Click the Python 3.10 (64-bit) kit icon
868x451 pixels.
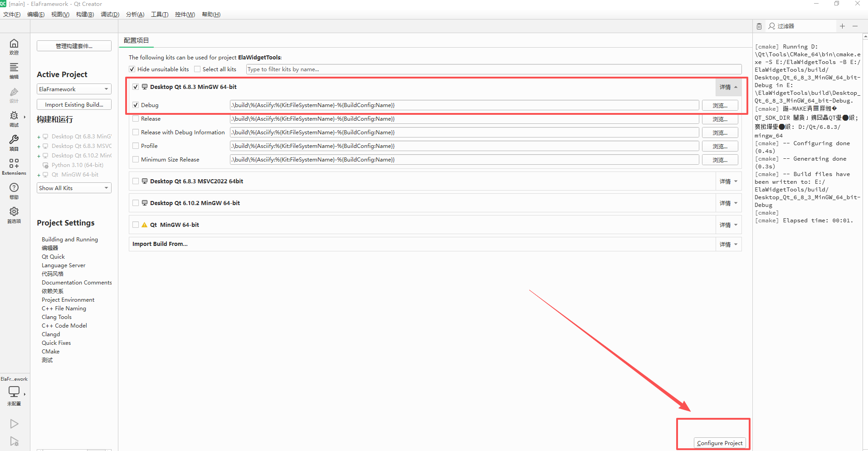pyautogui.click(x=45, y=165)
